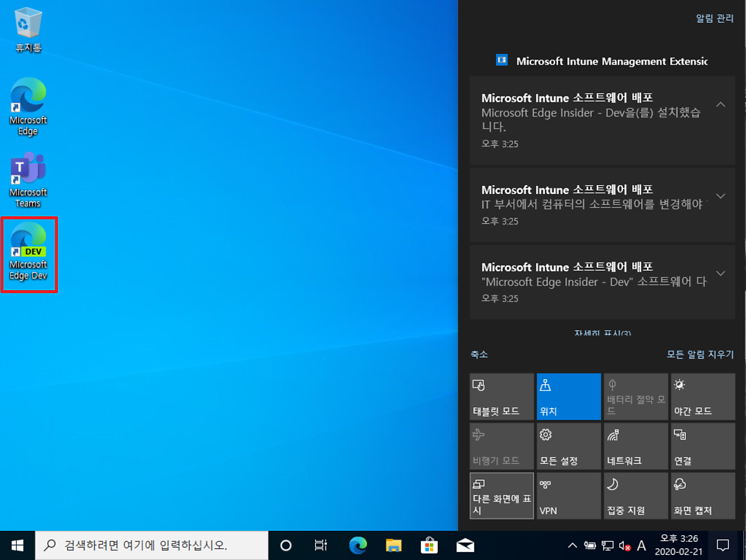Open the notification reading Dev을(를) 설치했습니다

602,121
